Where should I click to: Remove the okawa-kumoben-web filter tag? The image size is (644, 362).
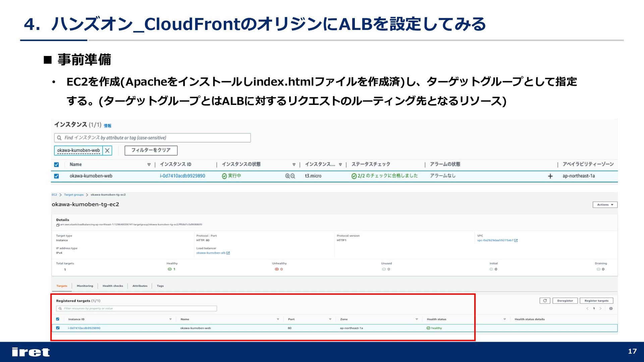coord(107,150)
